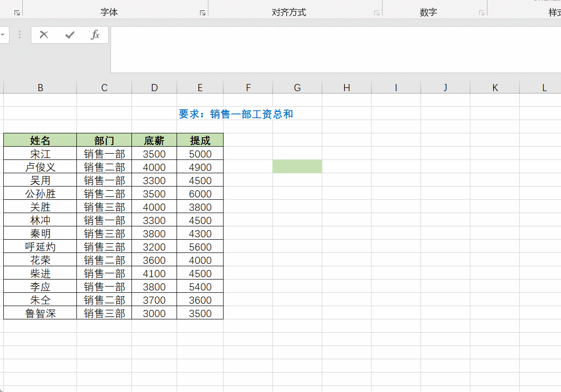Select the 姓名 header cell

pos(40,140)
